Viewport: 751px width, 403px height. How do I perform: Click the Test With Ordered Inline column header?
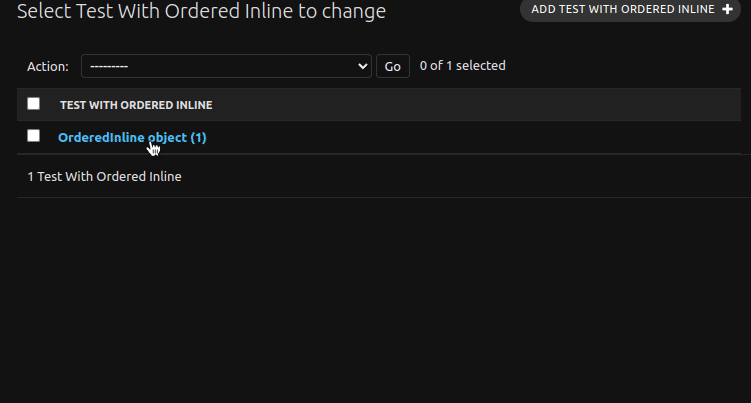pyautogui.click(x=136, y=105)
